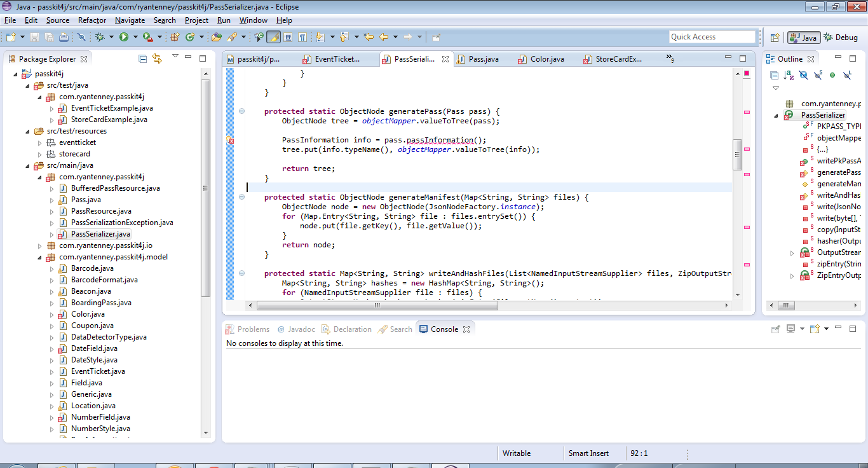This screenshot has width=868, height=468.
Task: Collapse all in Package Explorer toolbar
Action: click(143, 59)
